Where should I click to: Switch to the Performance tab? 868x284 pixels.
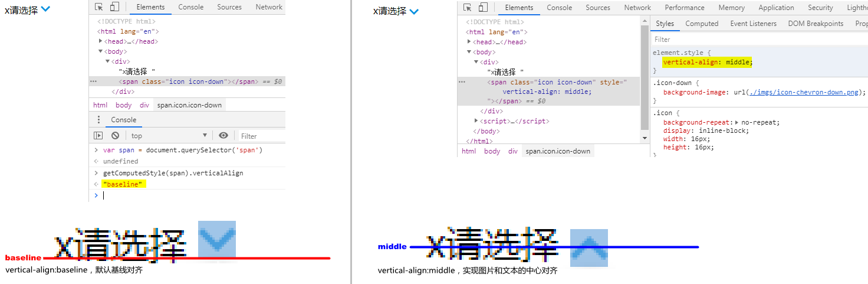pyautogui.click(x=685, y=8)
